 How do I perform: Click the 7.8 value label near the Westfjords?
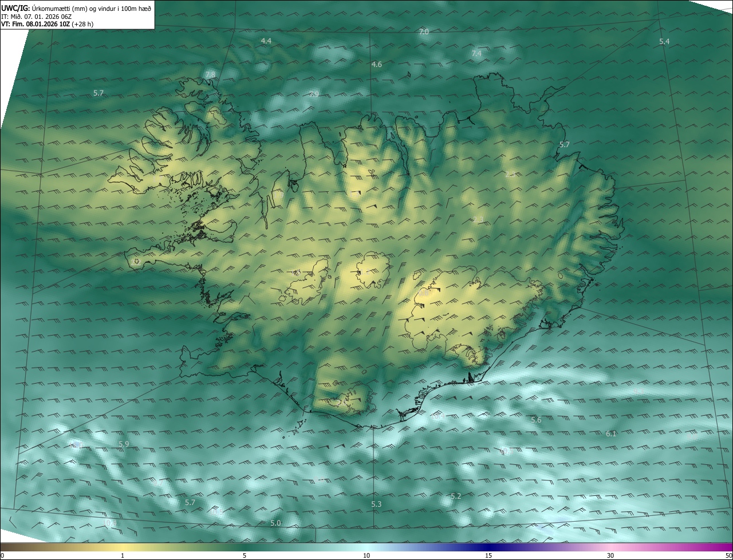tap(210, 75)
